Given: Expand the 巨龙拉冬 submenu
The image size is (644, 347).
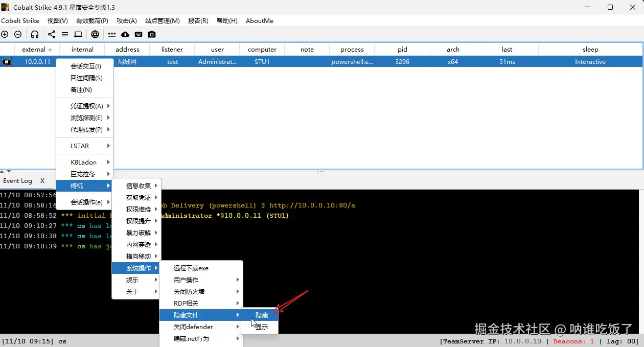Looking at the screenshot, I should coord(85,174).
